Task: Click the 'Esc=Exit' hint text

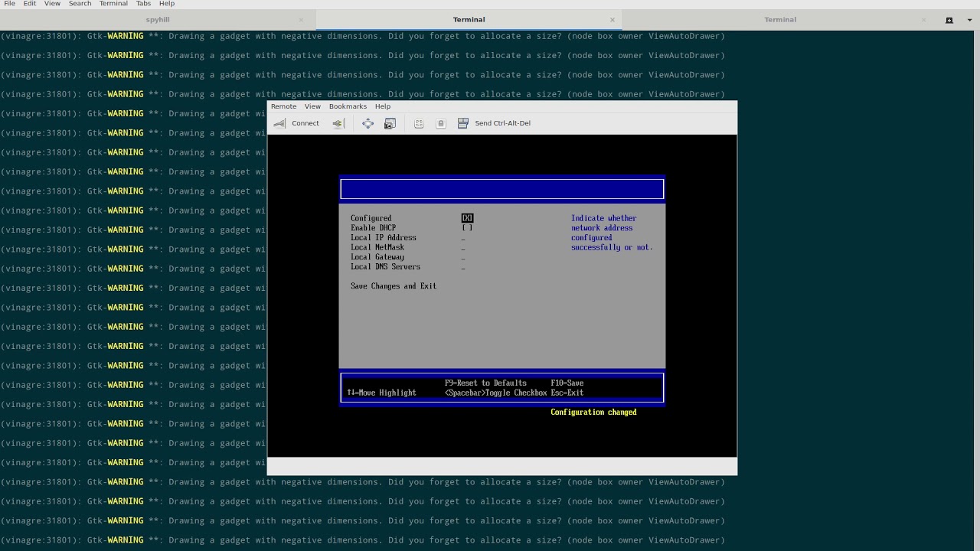Action: tap(567, 393)
